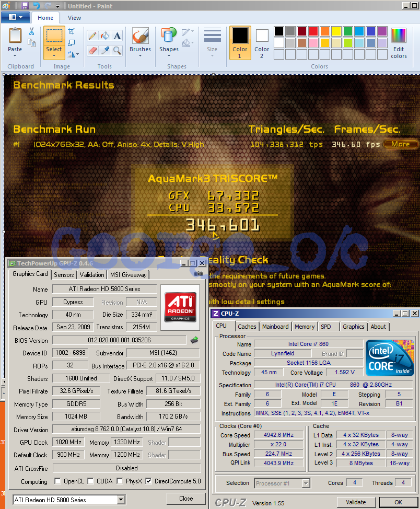
Task: Select the Eraser tool
Action: (x=92, y=50)
